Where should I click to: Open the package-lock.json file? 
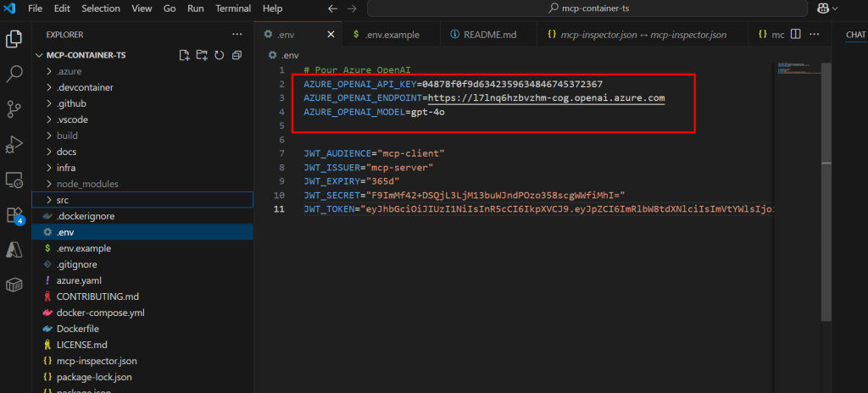pyautogui.click(x=142, y=377)
